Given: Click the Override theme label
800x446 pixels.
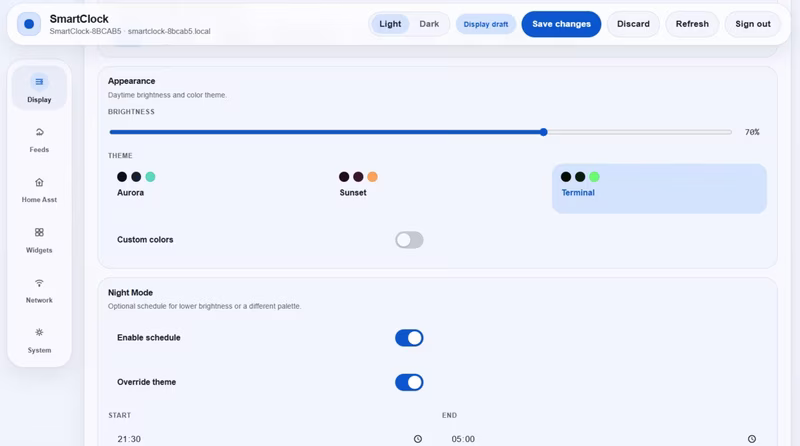Looking at the screenshot, I should 146,382.
